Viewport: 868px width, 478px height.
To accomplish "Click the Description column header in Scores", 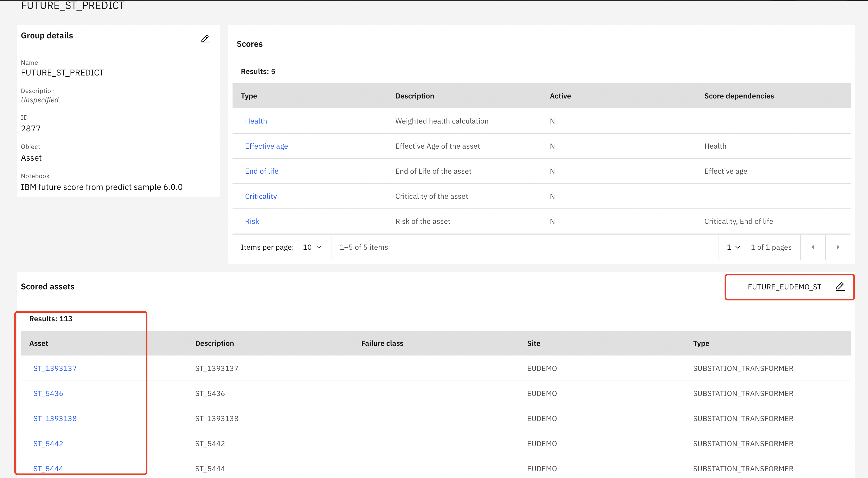I will (414, 96).
